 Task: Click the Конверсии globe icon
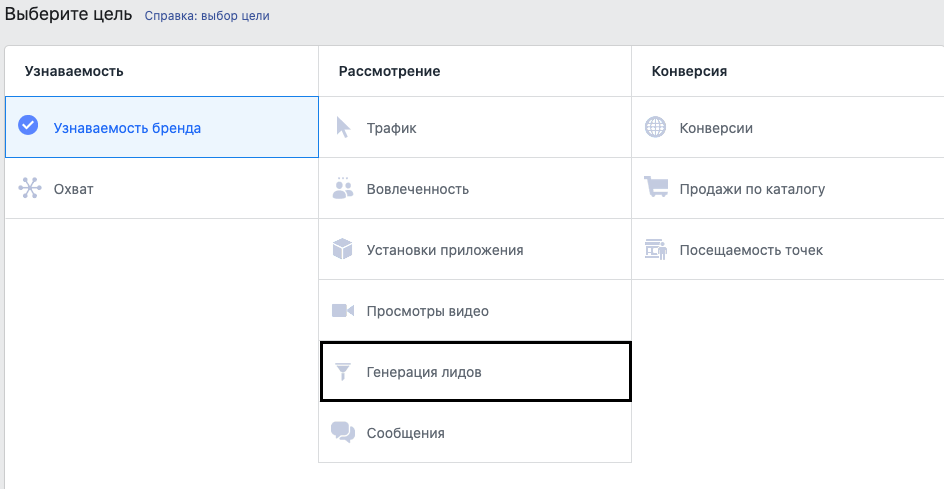656,127
